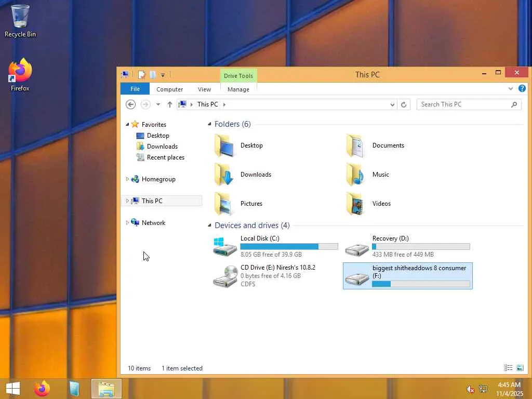Select CD Drive (E:) Niresh's icon
This screenshot has height=399, width=532.
[x=225, y=276]
